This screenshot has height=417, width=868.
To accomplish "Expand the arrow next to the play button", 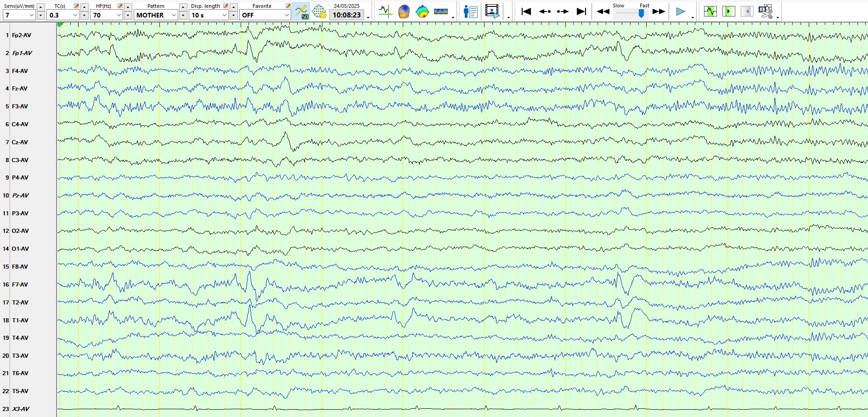I will coord(693,17).
